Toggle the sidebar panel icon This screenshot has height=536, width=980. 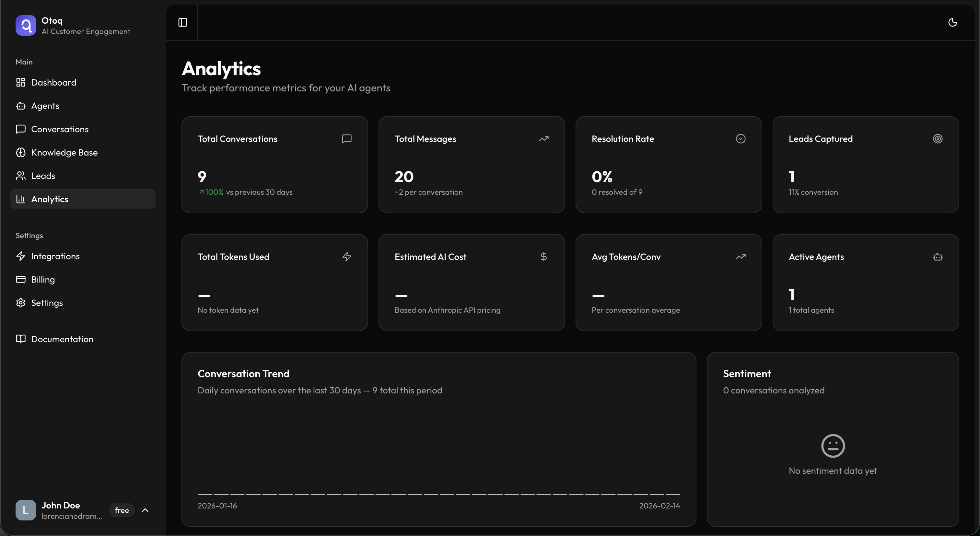[x=182, y=22]
